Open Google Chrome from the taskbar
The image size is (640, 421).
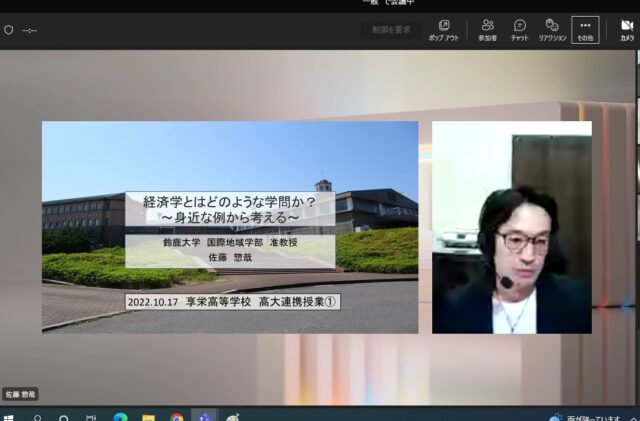tap(177, 417)
